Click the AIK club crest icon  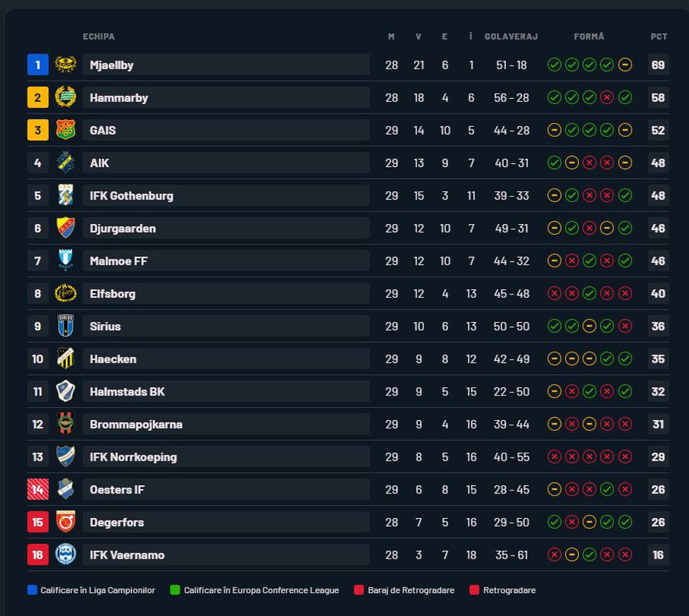pos(66,163)
